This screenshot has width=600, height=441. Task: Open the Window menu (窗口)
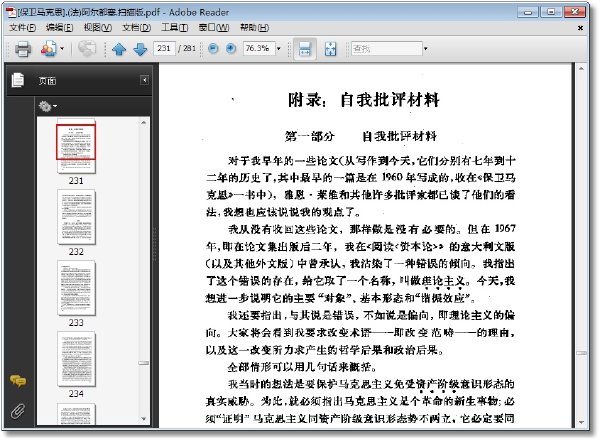[214, 28]
